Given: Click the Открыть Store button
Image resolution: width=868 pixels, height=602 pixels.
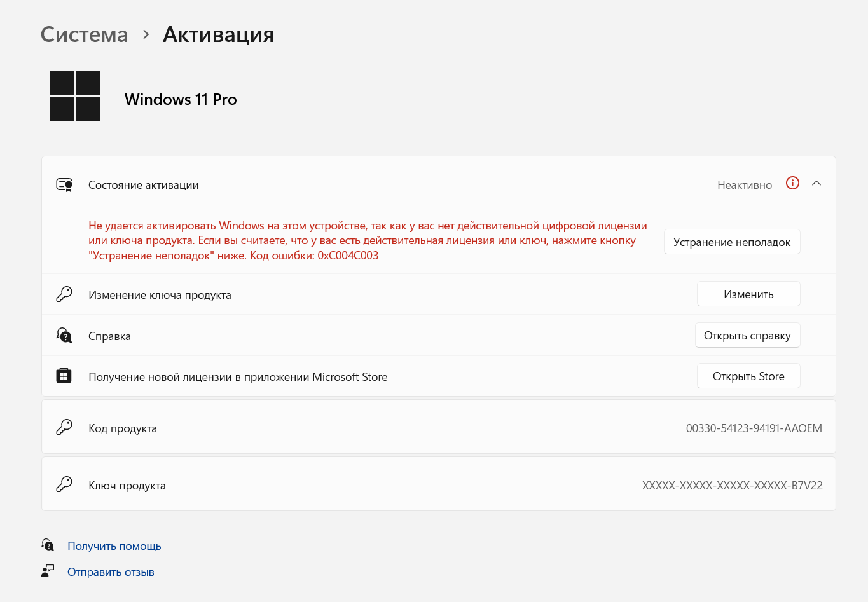Looking at the screenshot, I should [x=748, y=376].
